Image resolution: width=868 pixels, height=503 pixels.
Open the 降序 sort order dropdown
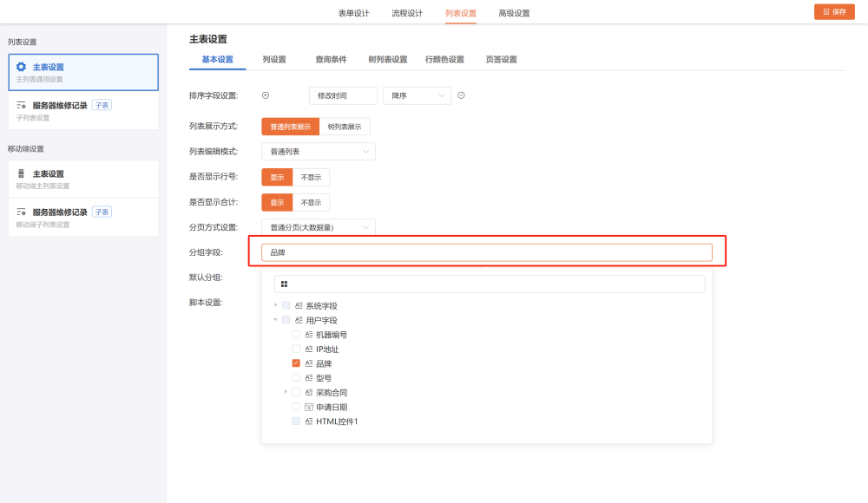(417, 95)
